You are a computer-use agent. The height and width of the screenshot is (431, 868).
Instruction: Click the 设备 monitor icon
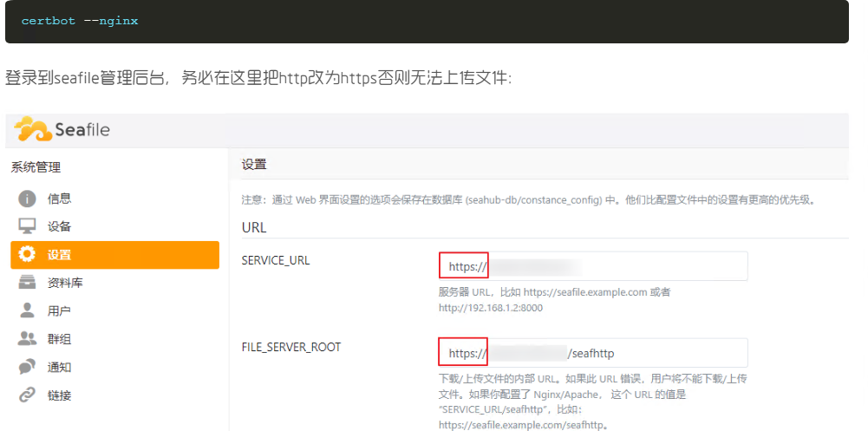click(x=27, y=226)
